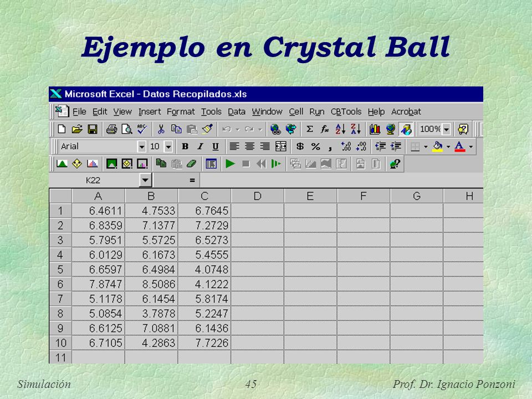Image resolution: width=532 pixels, height=399 pixels.
Task: Toggle Italic formatting
Action: click(200, 146)
